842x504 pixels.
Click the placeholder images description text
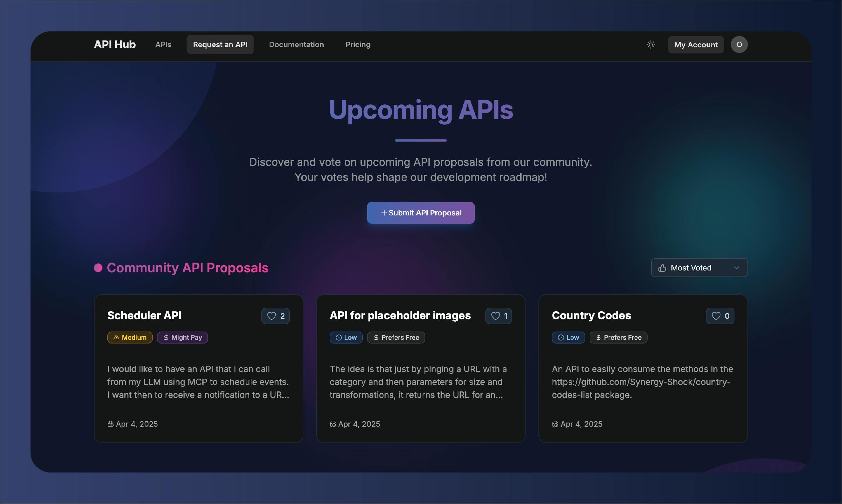(x=418, y=382)
